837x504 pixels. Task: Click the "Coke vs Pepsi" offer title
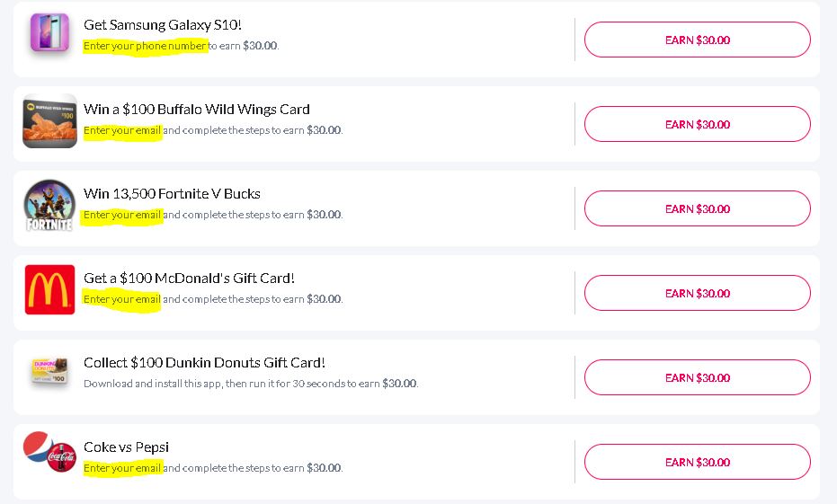[x=126, y=447]
